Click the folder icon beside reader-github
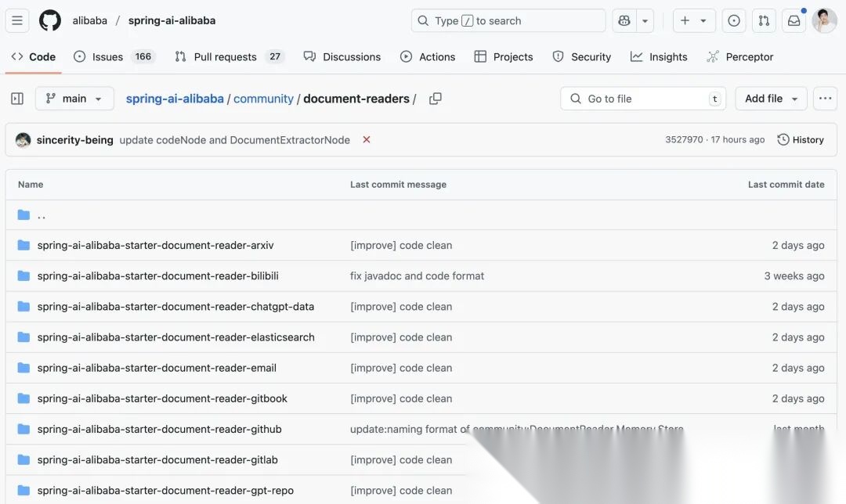Image resolution: width=846 pixels, height=504 pixels. point(23,430)
